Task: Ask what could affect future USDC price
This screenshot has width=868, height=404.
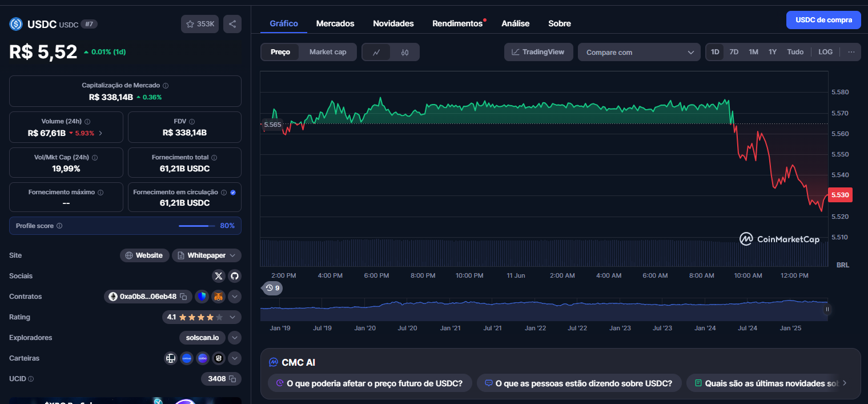Action: [369, 383]
